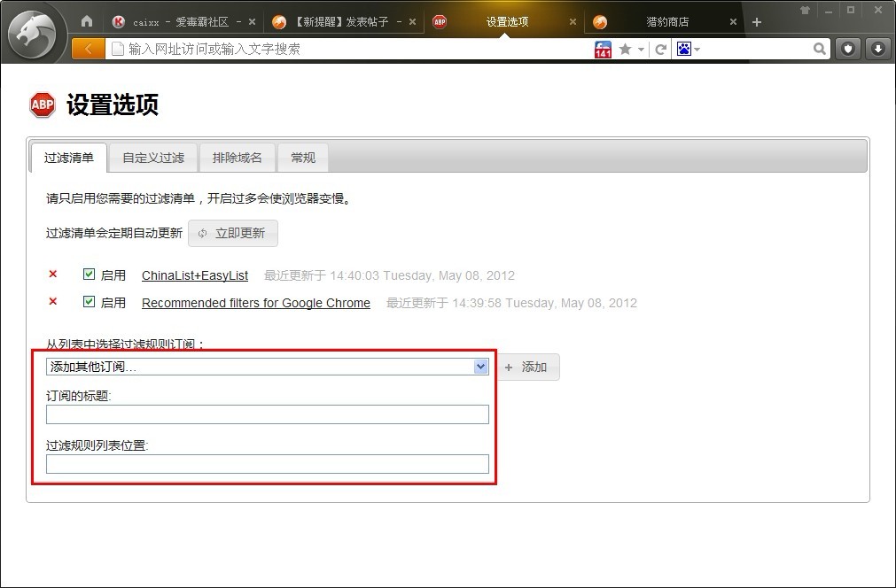
Task: Click the magnifier search icon
Action: point(820,49)
